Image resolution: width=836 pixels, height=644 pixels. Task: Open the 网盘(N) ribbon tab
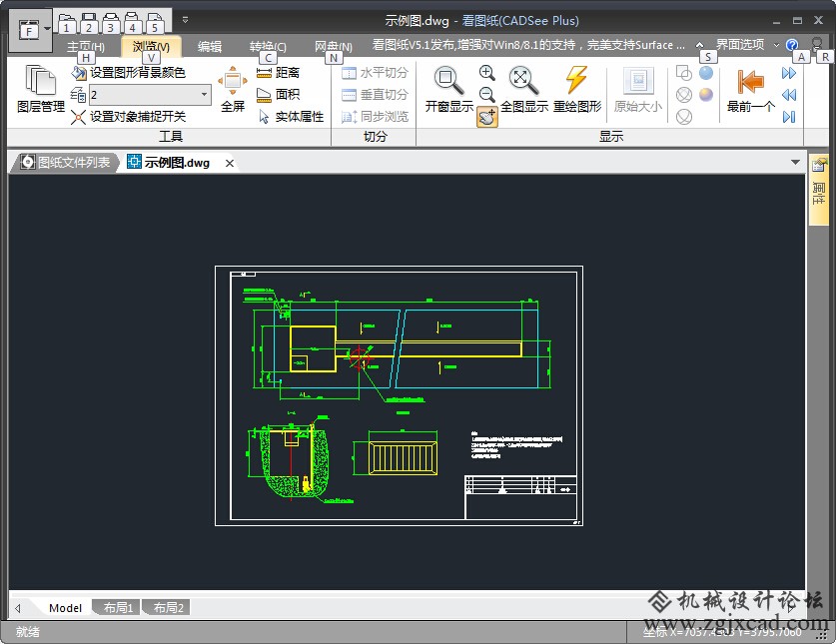[x=333, y=47]
